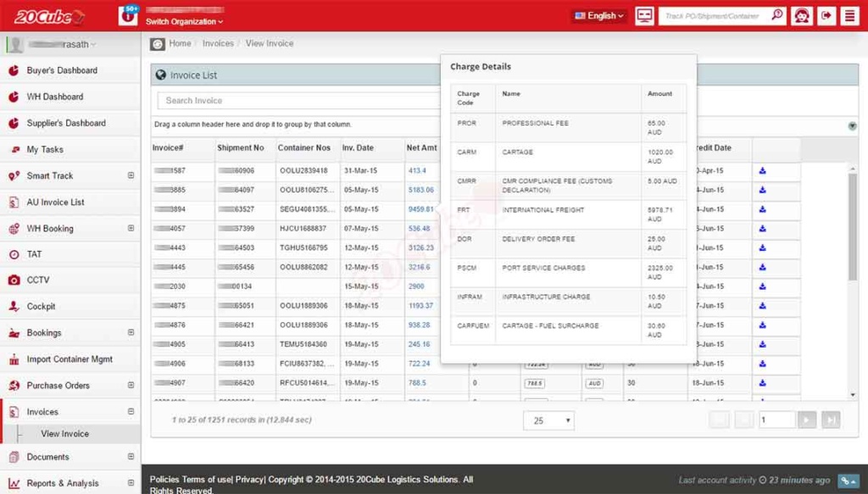Viewport: 868px width, 494px height.
Task: Click the Search Invoice input field
Action: click(297, 101)
